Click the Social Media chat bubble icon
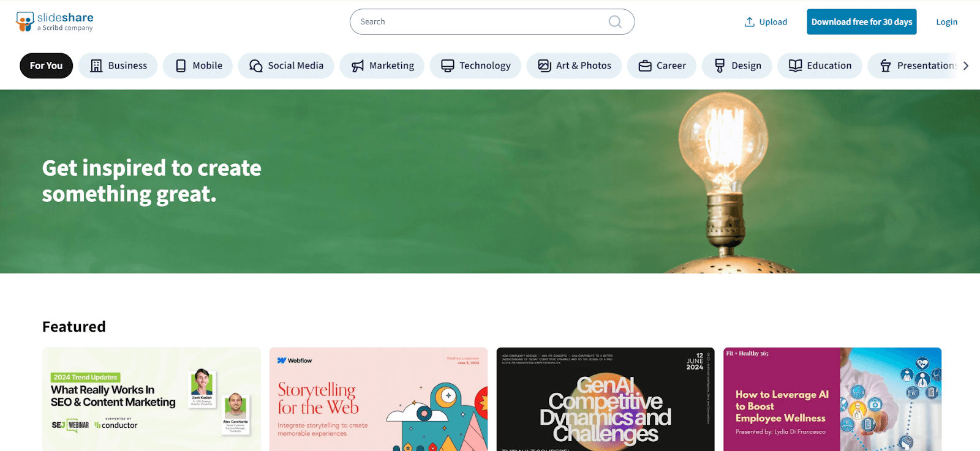 256,65
